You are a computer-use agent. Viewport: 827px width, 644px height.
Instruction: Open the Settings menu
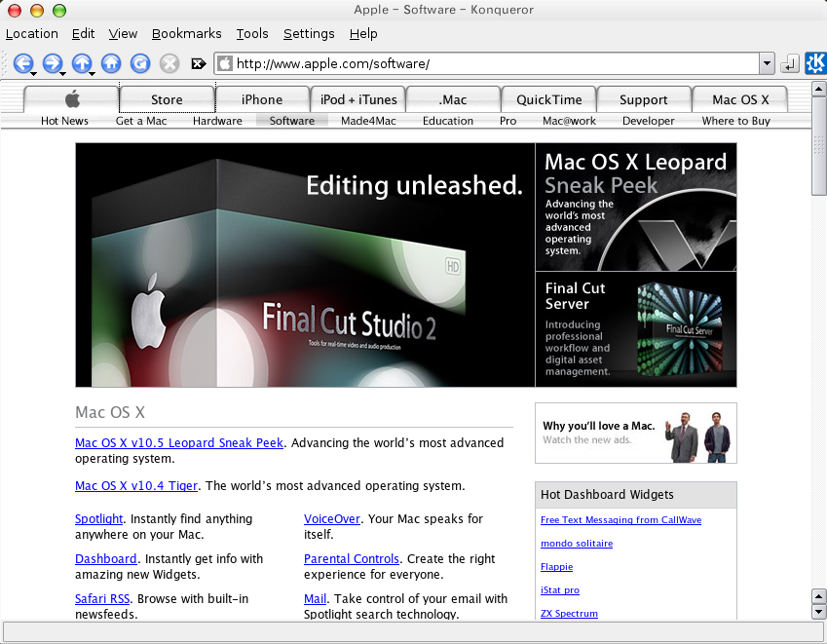coord(309,34)
